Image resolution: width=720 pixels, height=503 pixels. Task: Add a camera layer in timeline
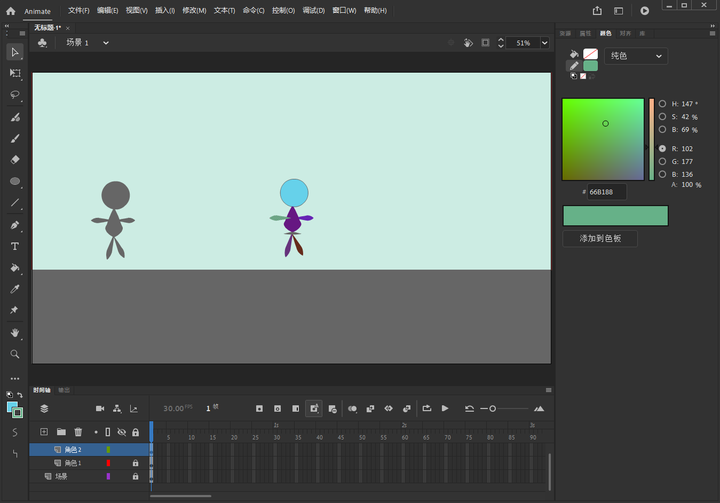pyautogui.click(x=100, y=408)
